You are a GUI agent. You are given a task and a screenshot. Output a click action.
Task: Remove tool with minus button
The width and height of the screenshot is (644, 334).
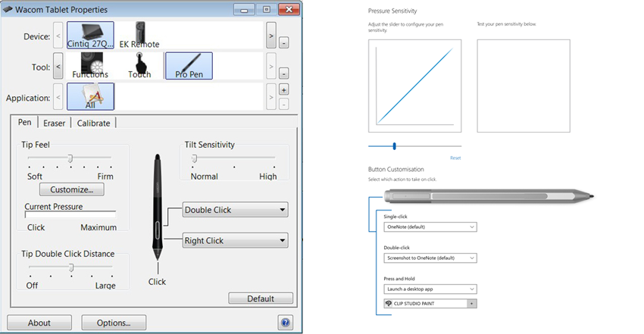pos(283,73)
